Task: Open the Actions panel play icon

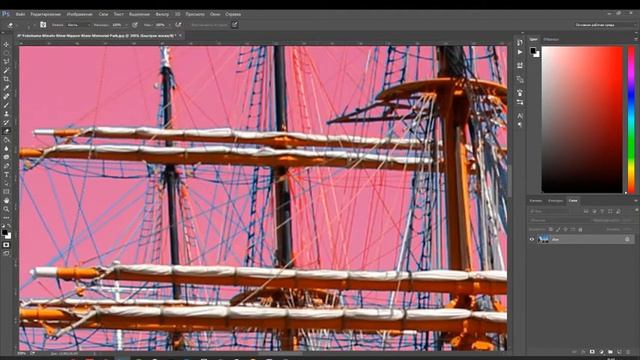Action: click(520, 52)
